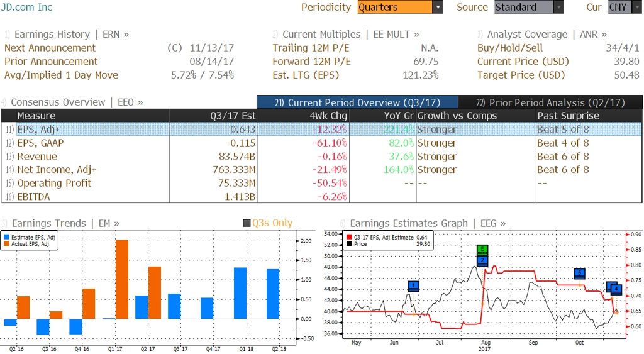
Task: Click Q1'18 estimate EPS blue bar
Action: [x=240, y=293]
